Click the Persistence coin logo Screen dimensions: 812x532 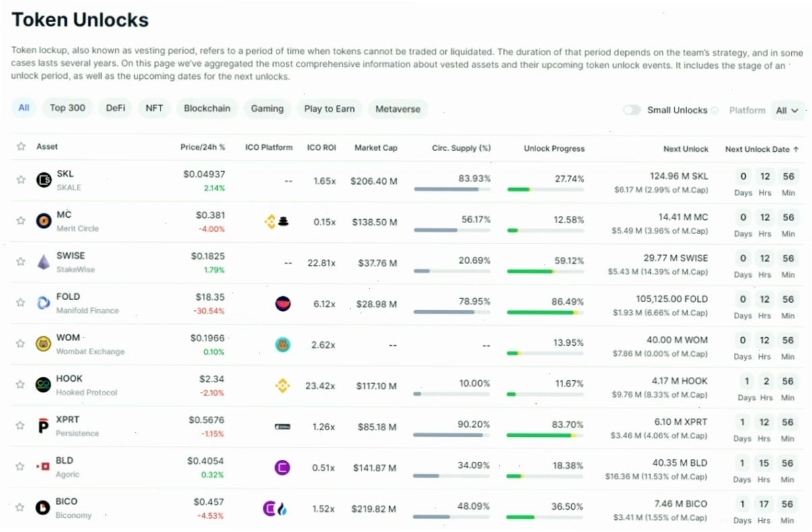44,425
